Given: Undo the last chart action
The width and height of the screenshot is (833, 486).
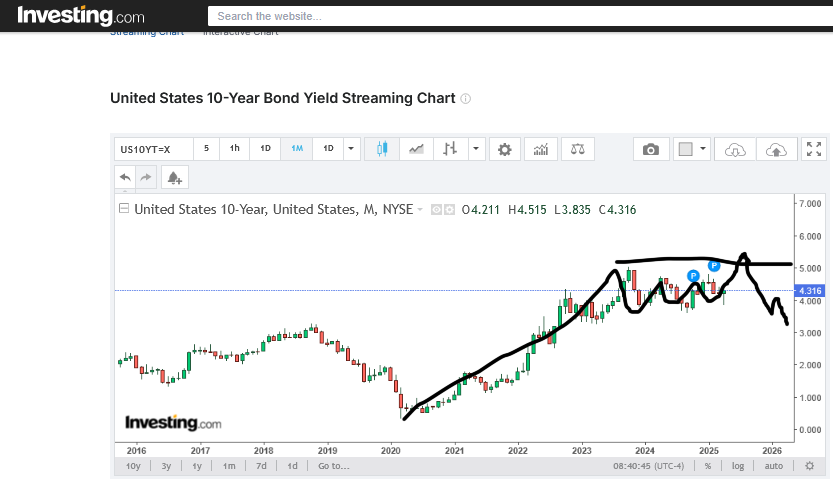Looking at the screenshot, I should pos(125,177).
